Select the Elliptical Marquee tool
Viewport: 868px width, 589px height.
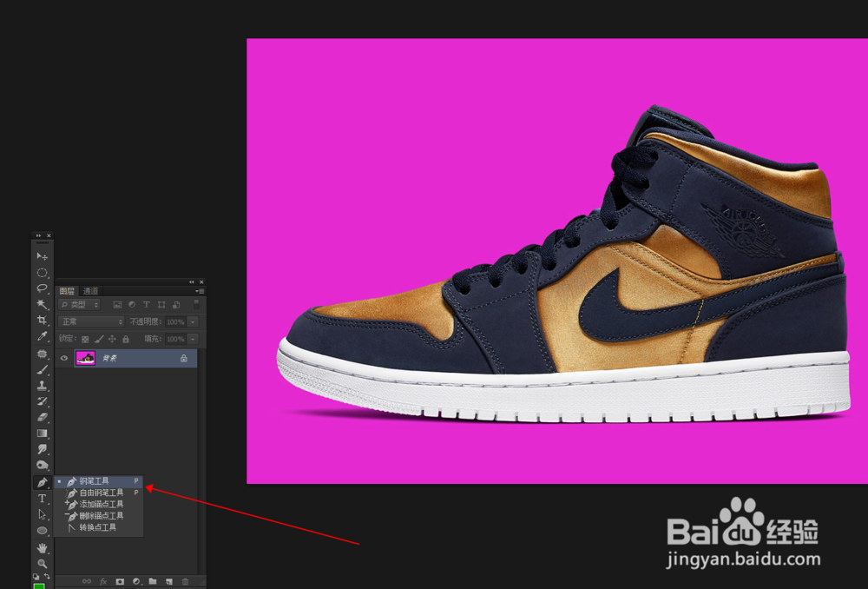pyautogui.click(x=42, y=273)
